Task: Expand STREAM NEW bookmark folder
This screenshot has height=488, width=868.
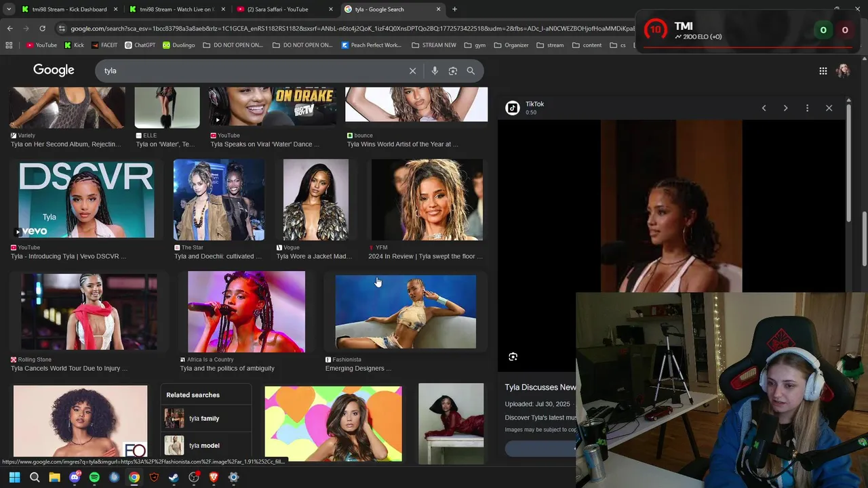Action: pos(434,45)
